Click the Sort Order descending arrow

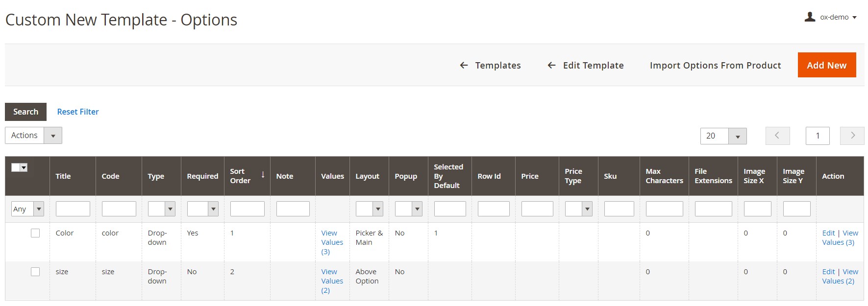pyautogui.click(x=263, y=175)
